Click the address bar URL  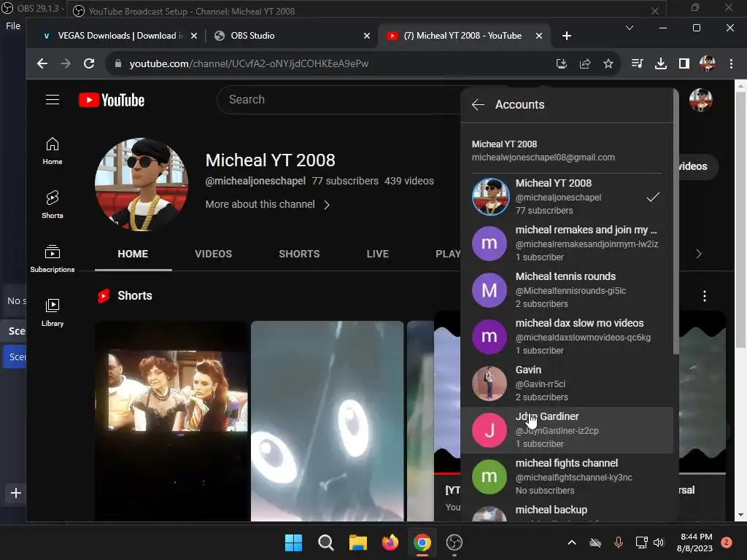point(249,63)
